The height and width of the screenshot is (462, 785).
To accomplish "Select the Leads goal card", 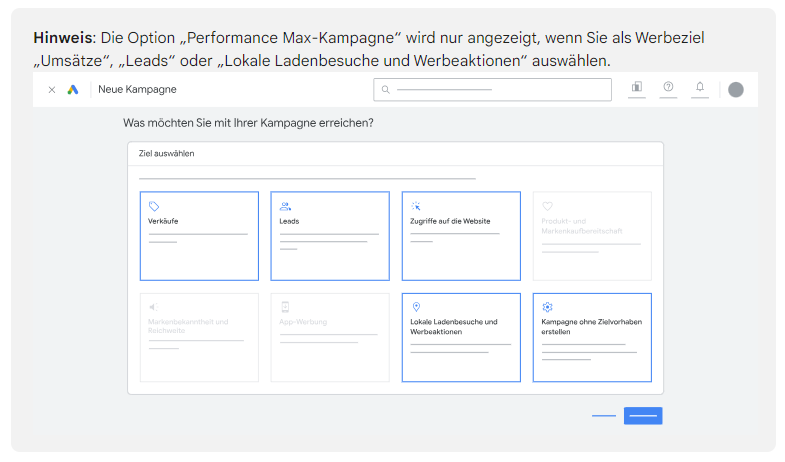I will (330, 236).
